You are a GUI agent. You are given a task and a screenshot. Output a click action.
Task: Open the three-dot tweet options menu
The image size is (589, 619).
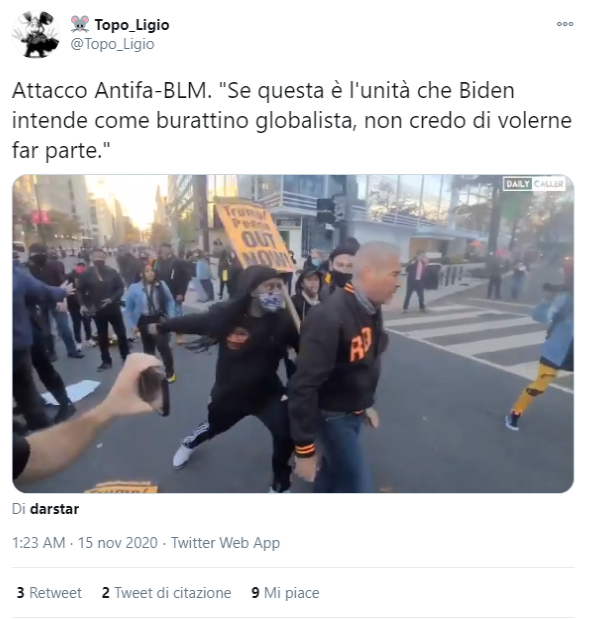click(x=565, y=24)
